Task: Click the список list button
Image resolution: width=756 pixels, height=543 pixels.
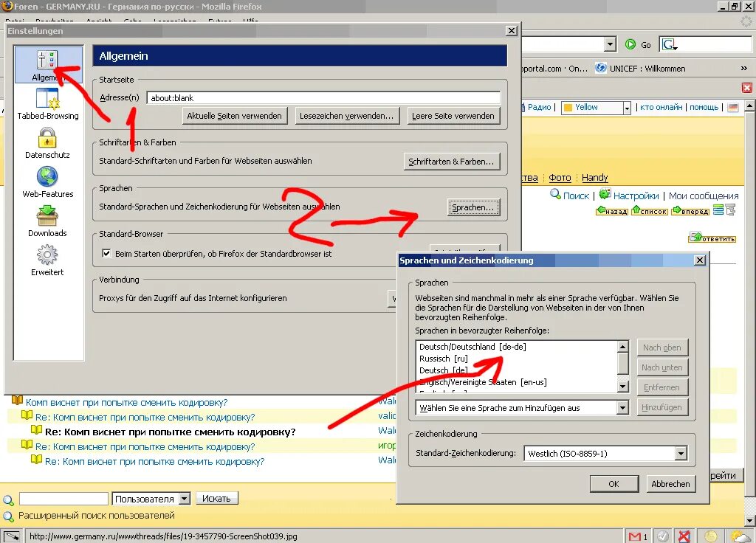Action: pos(650,210)
